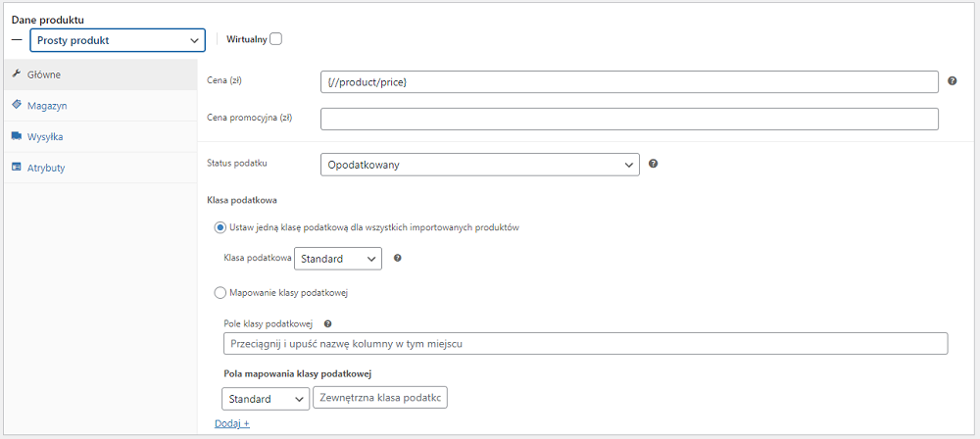Click the Atrybuty list icon
Viewport: 980px width, 439px height.
[x=17, y=167]
